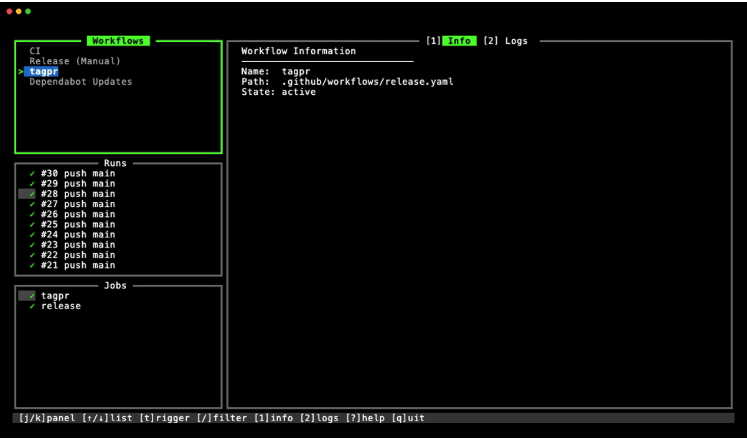Click the [?]help shortcut in footer
Image resolution: width=747 pixels, height=439 pixels.
point(366,418)
